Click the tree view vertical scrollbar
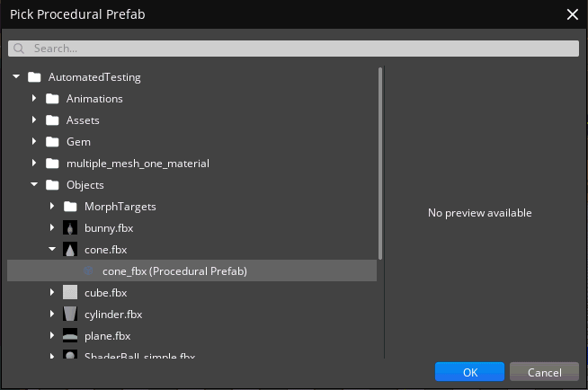588x390 pixels. point(380,162)
